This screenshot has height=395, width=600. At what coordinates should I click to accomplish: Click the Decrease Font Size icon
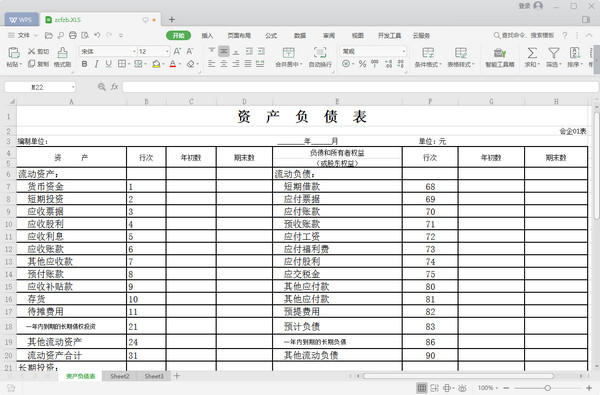tap(190, 51)
